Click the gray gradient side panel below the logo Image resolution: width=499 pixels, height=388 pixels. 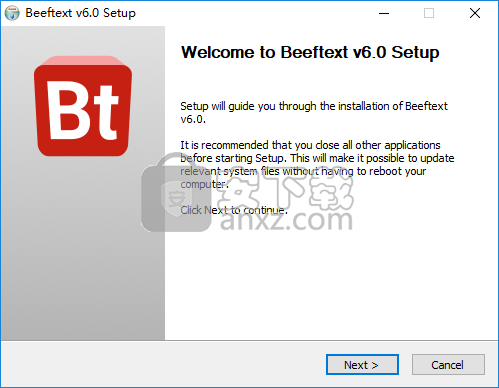click(x=83, y=250)
